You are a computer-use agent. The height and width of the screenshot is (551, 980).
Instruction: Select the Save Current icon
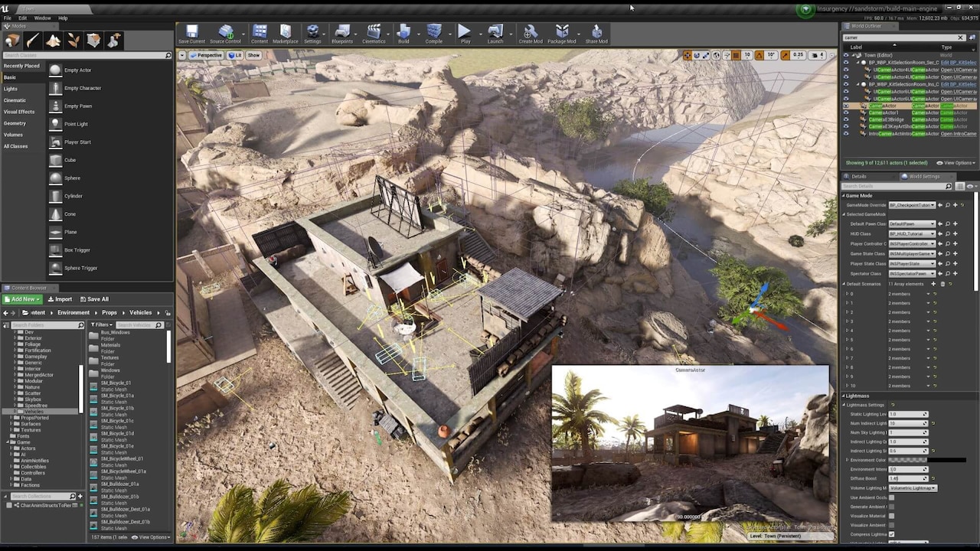coord(191,32)
